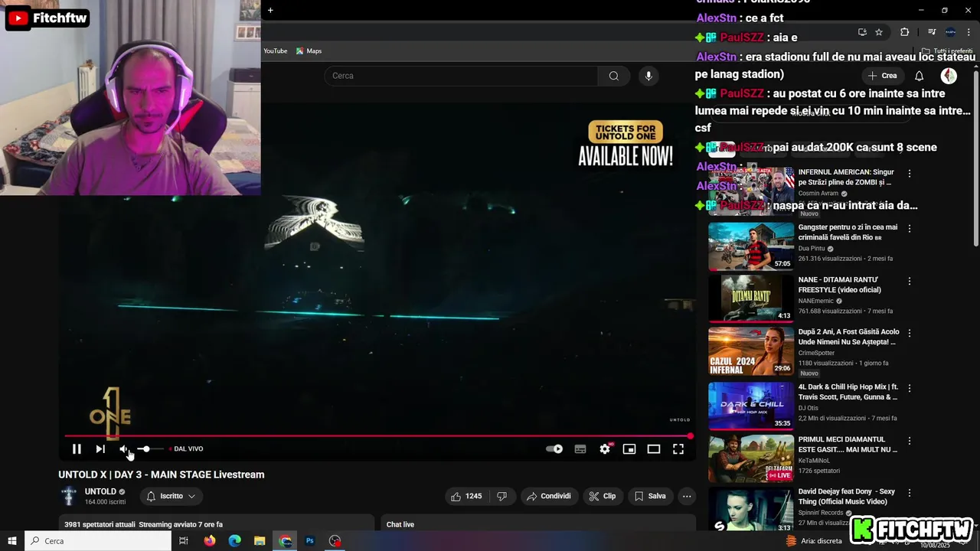Open the NANE DITAMAI RANTU video thumbnail
This screenshot has width=980, height=551.
(751, 298)
